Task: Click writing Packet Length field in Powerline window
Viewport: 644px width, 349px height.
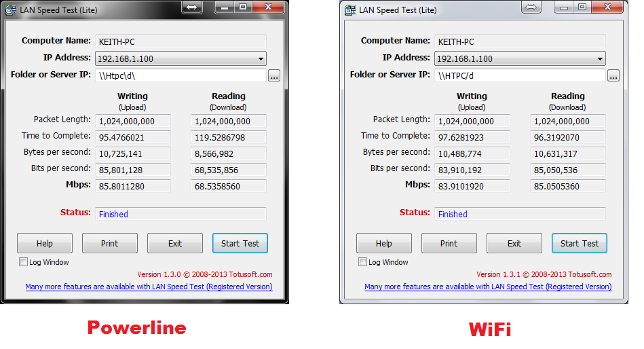Action: coord(133,122)
